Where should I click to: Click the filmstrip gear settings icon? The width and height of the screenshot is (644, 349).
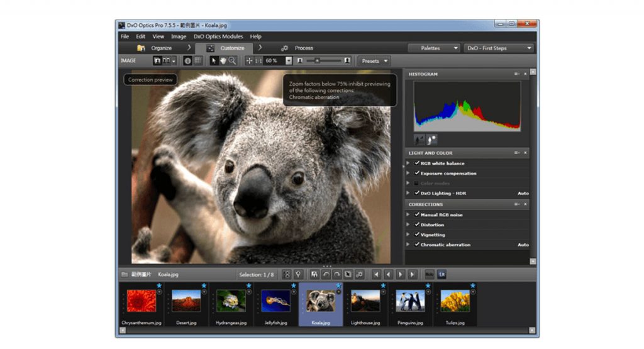tap(359, 274)
